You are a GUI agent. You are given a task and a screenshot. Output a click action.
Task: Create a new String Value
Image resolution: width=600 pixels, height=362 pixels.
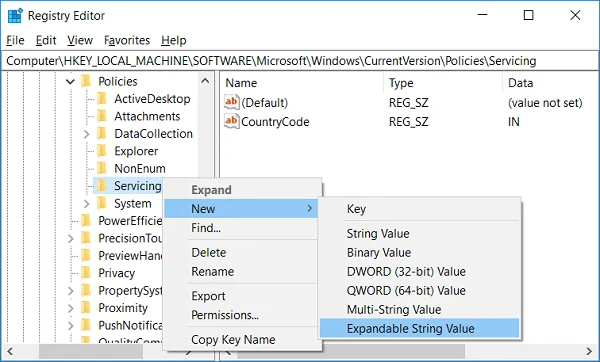pyautogui.click(x=419, y=233)
